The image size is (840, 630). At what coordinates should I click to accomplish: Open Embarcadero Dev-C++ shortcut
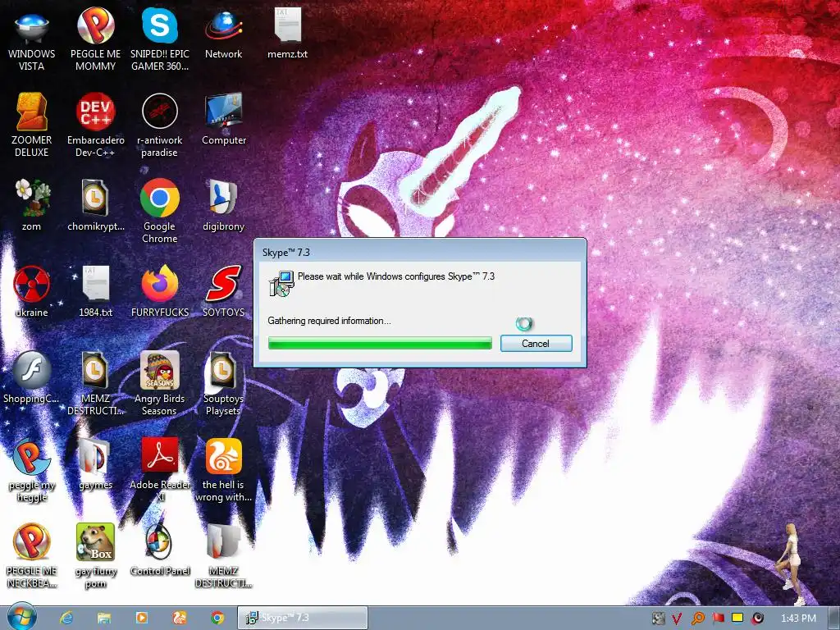pyautogui.click(x=95, y=126)
